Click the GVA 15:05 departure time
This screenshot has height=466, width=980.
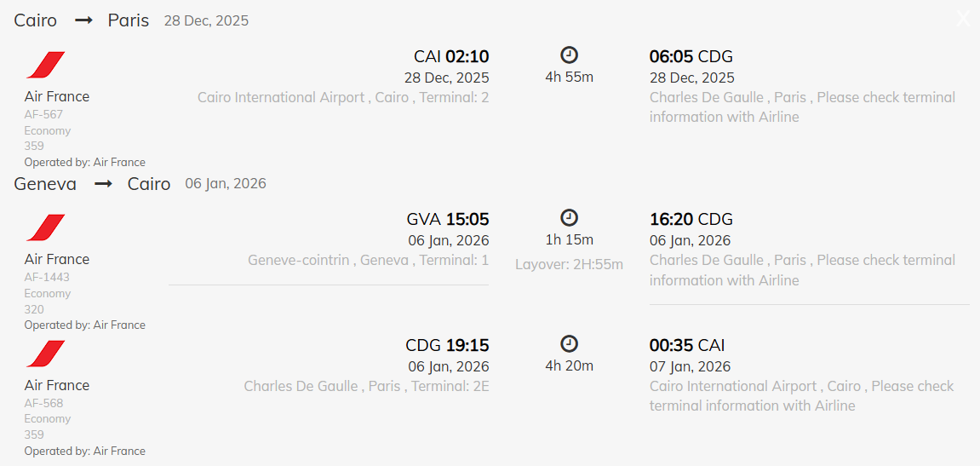pyautogui.click(x=448, y=220)
